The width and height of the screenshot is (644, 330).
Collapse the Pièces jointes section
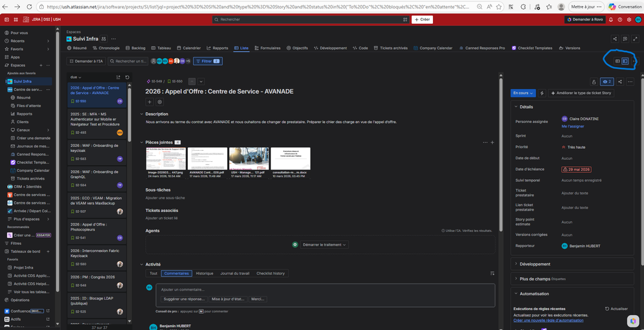click(x=142, y=142)
